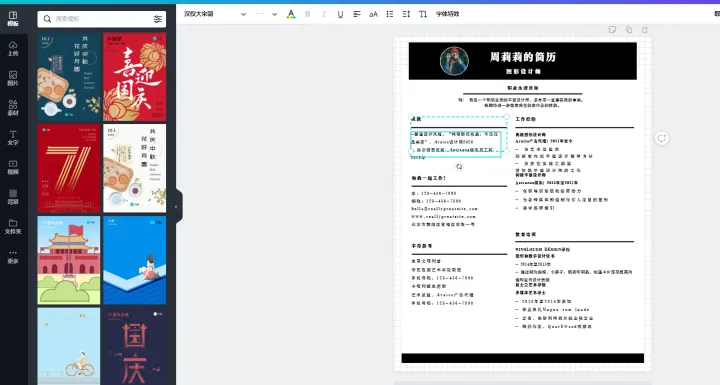Collapse the side panel with arrow handle
This screenshot has width=720, height=385.
tap(176, 207)
